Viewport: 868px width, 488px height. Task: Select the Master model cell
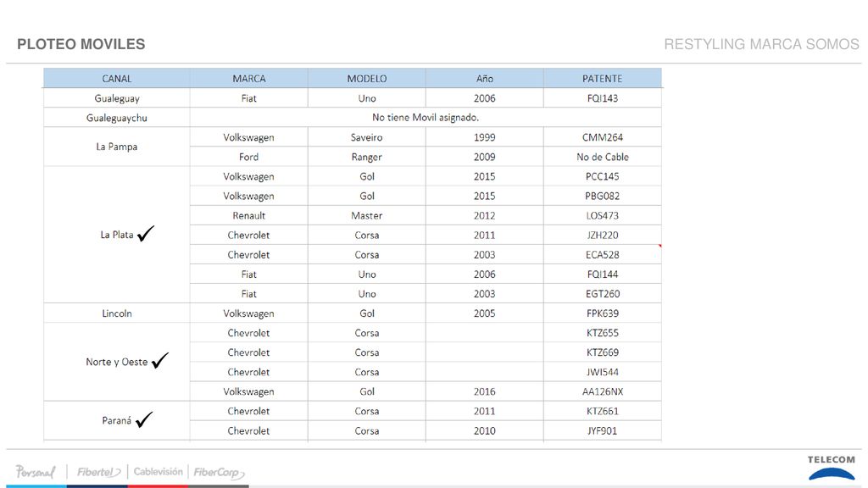[x=366, y=215]
